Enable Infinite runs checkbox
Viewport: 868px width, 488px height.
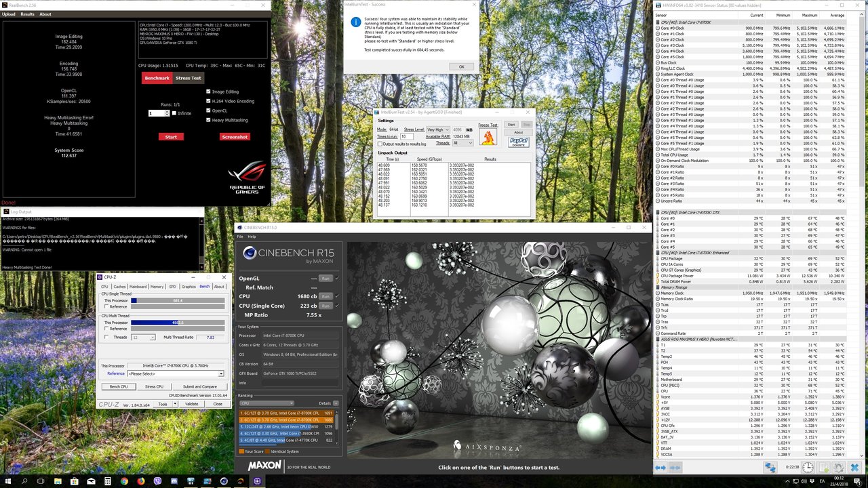click(x=174, y=113)
